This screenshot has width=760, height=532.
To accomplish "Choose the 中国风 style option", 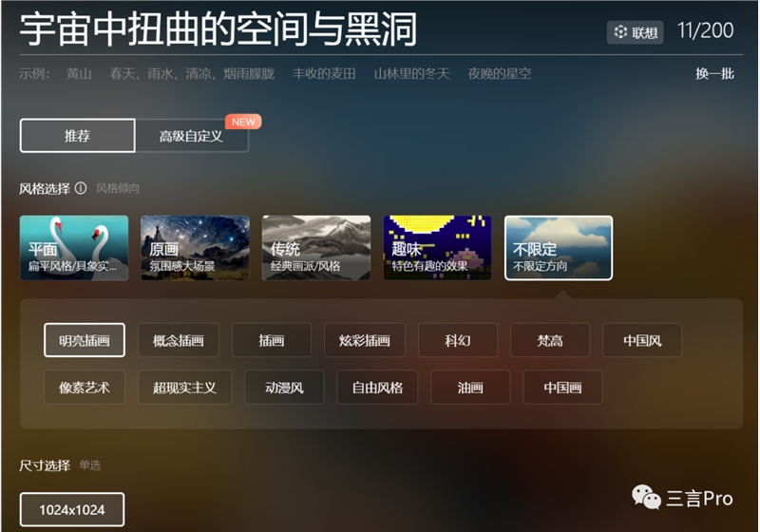I will pyautogui.click(x=642, y=340).
